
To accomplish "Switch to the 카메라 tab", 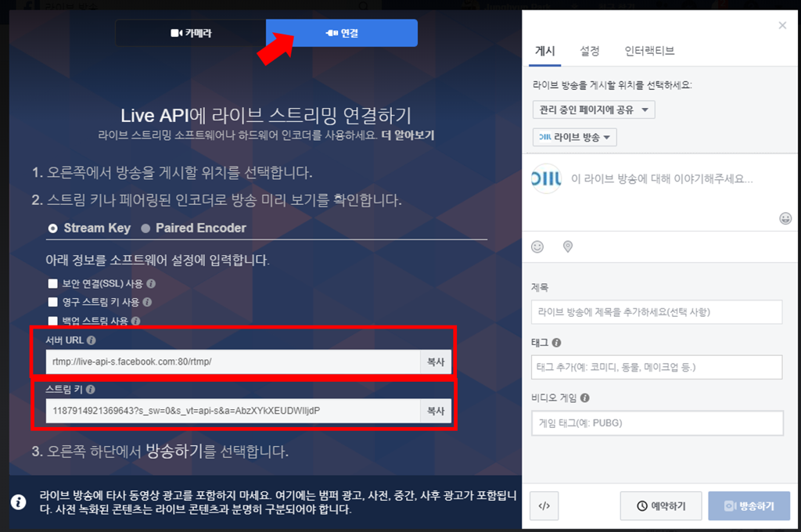I will point(191,33).
